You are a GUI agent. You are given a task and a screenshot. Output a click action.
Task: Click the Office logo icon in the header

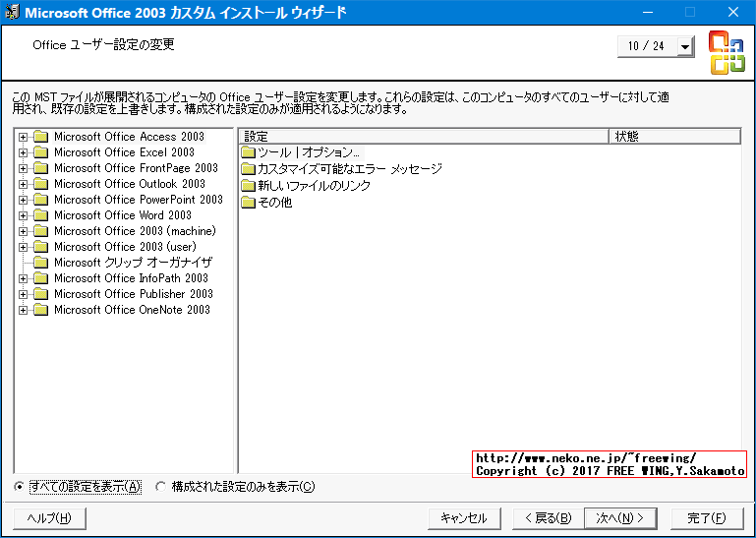point(727,52)
